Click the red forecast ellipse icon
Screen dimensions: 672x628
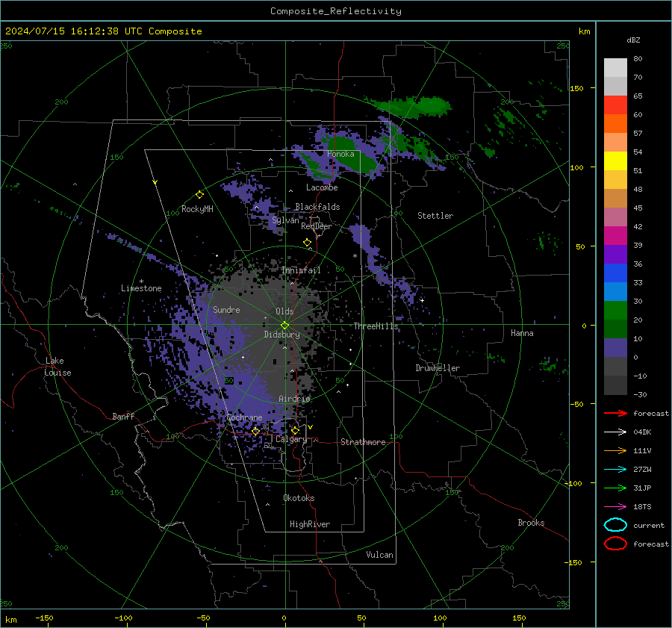(x=615, y=544)
